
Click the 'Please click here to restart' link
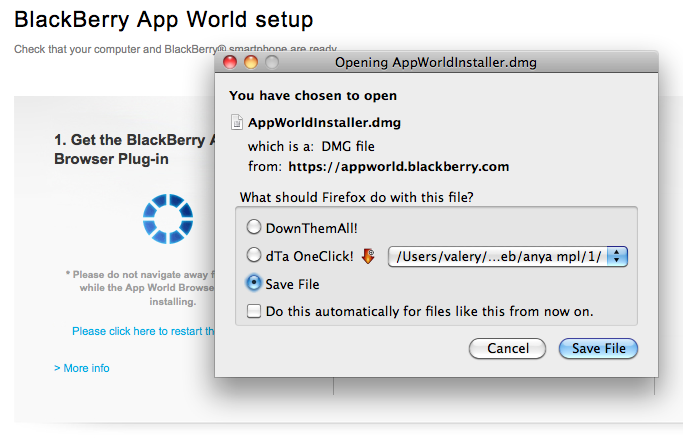143,331
